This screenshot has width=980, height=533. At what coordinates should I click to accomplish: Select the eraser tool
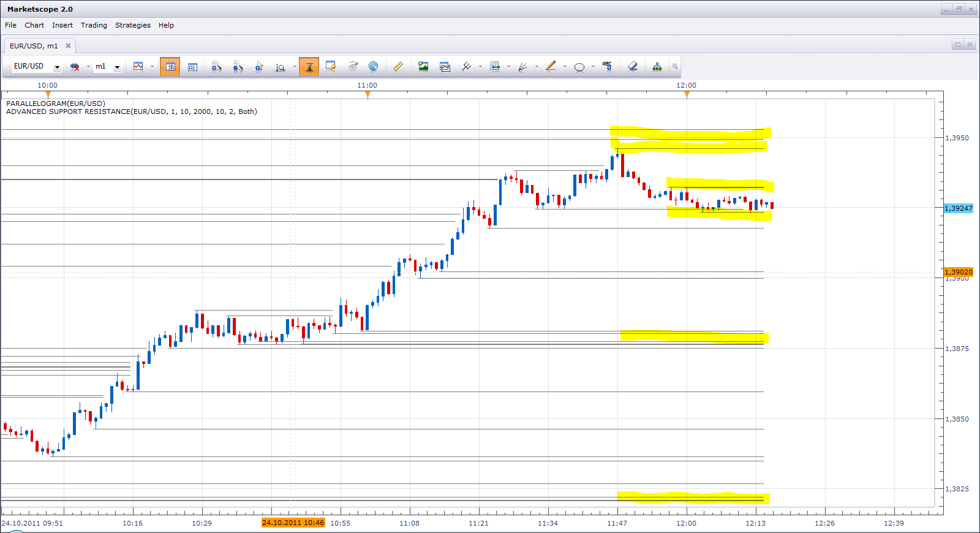(x=633, y=66)
